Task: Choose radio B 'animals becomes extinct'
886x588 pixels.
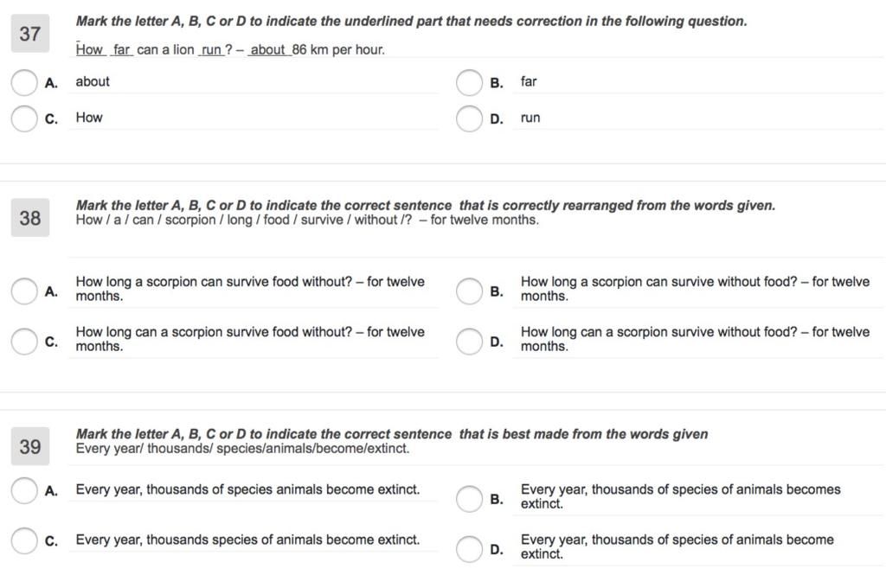Action: point(469,498)
